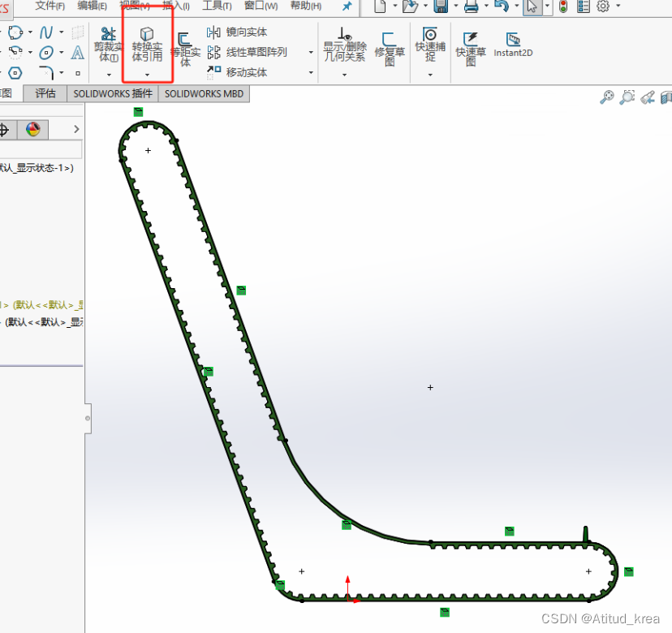Select the spline sketch tool
Image resolution: width=672 pixels, height=633 pixels.
pyautogui.click(x=46, y=32)
